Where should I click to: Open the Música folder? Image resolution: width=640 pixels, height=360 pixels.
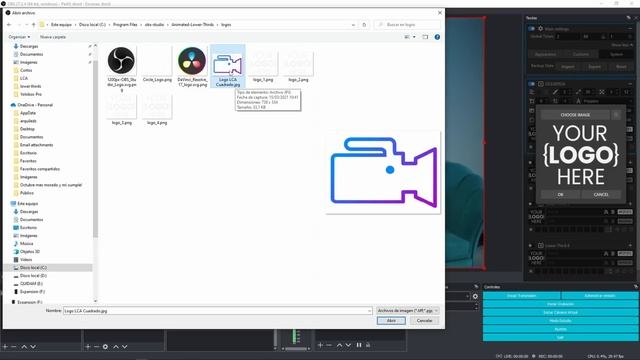pyautogui.click(x=27, y=243)
